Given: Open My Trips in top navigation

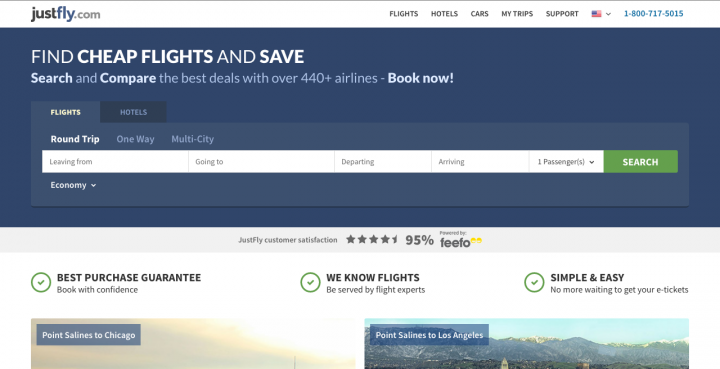Looking at the screenshot, I should coord(517,14).
